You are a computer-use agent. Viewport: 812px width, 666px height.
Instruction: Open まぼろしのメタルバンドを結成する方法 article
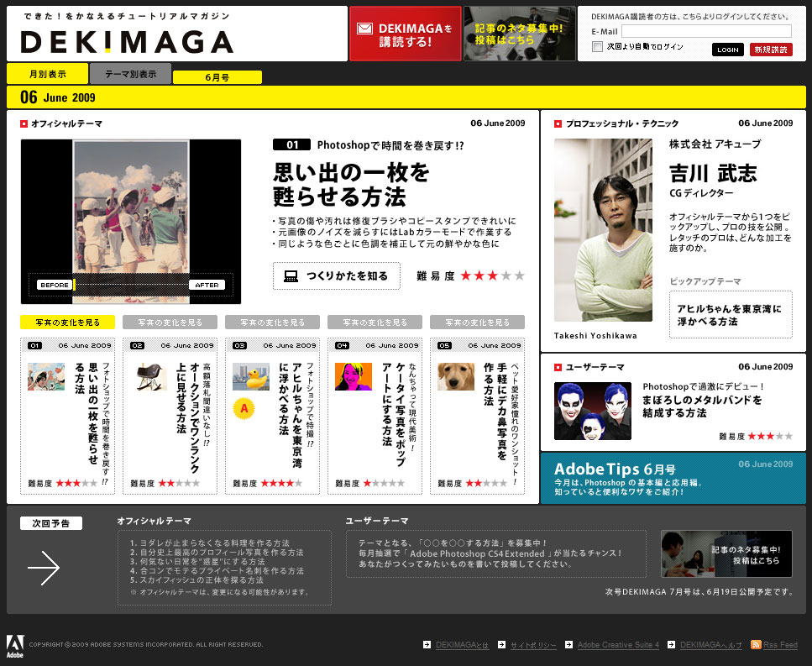pyautogui.click(x=702, y=406)
